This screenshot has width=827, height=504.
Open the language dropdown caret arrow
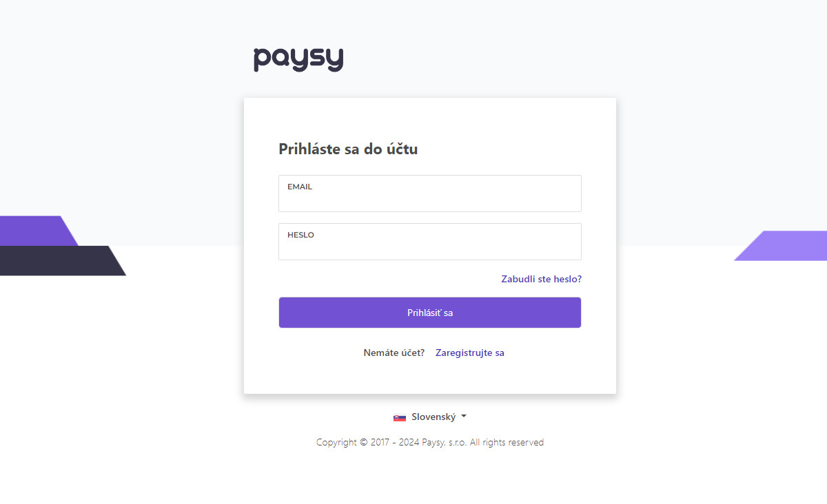point(464,417)
